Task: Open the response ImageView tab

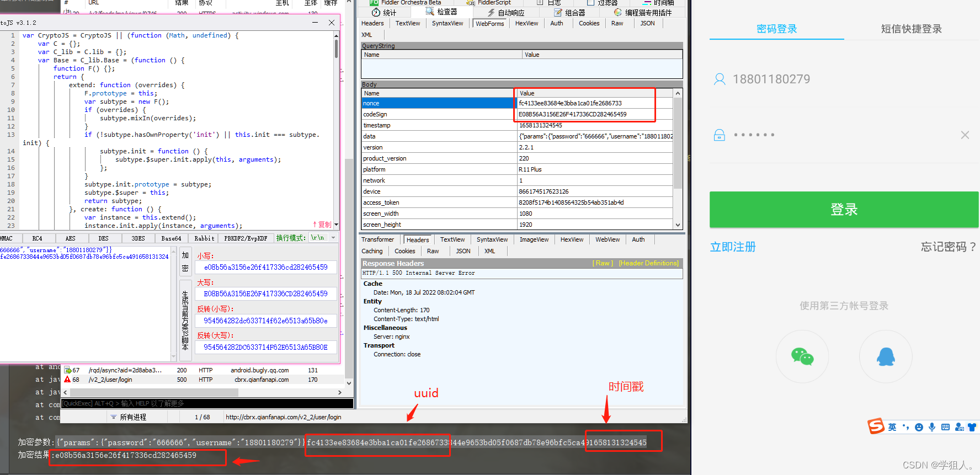Action: [534, 239]
